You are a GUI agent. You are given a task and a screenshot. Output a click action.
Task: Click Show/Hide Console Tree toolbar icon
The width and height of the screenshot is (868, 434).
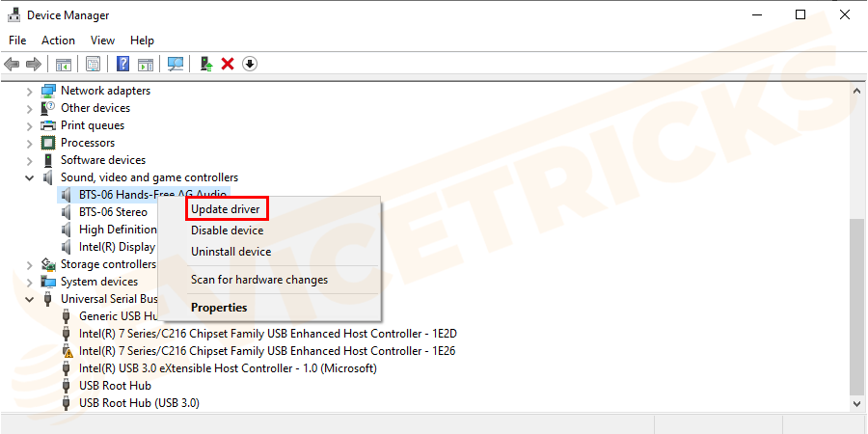tap(64, 65)
